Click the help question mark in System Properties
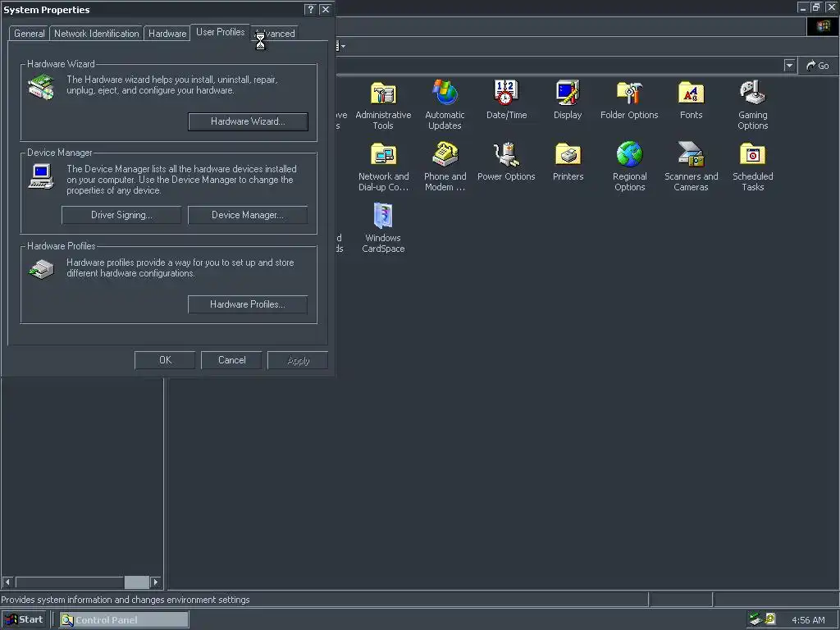This screenshot has height=630, width=840. pyautogui.click(x=310, y=9)
